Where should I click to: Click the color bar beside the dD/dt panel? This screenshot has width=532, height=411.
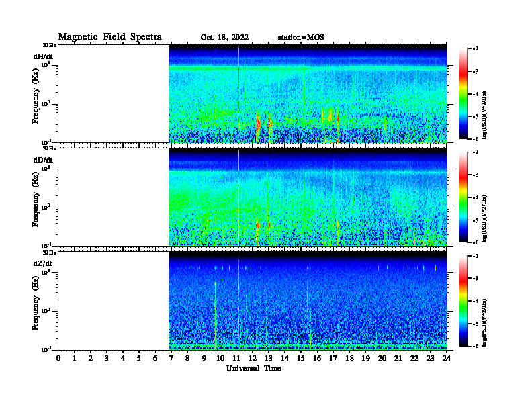coord(463,197)
